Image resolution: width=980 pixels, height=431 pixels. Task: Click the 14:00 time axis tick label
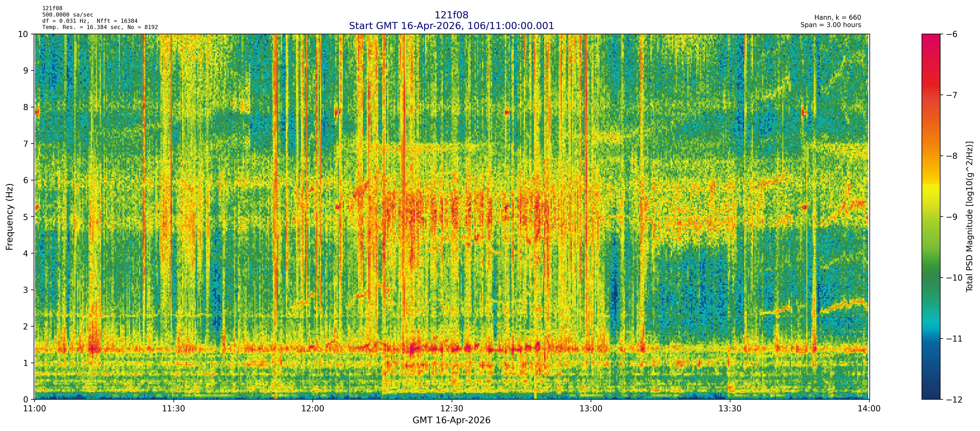(869, 409)
